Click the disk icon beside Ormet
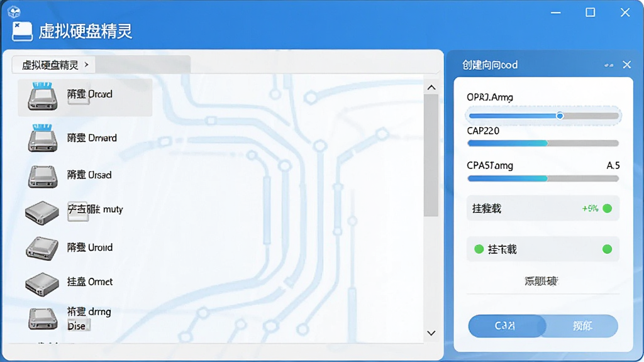This screenshot has height=362, width=644. pos(42,284)
